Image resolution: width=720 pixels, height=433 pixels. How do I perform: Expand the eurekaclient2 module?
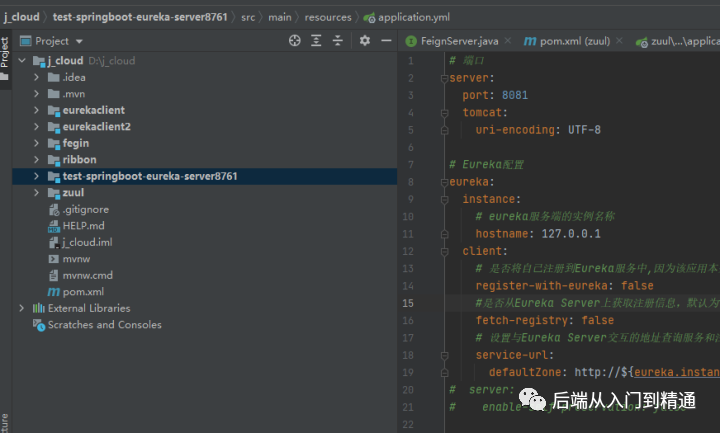(36, 127)
